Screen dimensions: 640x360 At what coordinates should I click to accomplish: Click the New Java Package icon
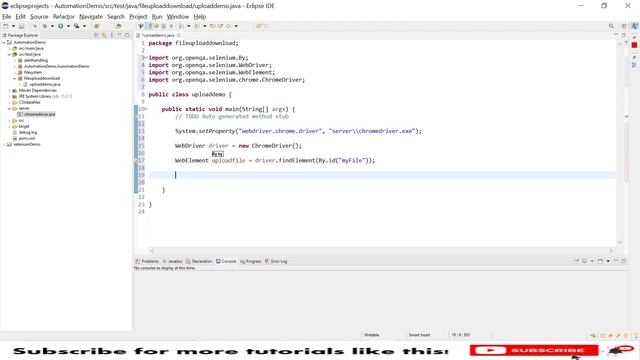point(97,26)
